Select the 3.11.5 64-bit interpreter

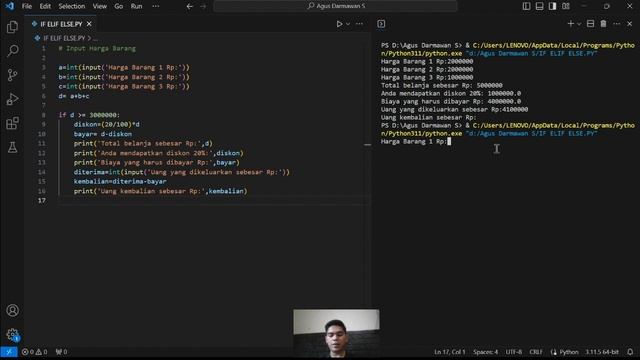pos(602,352)
